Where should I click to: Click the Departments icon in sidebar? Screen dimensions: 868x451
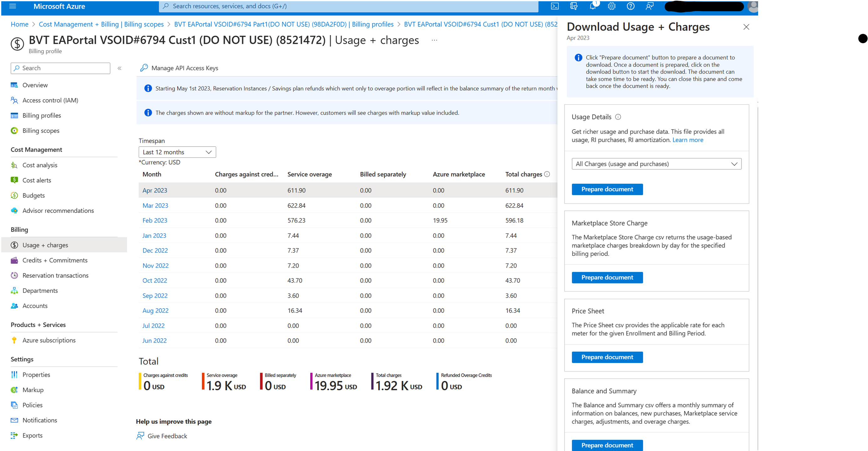[x=14, y=290]
